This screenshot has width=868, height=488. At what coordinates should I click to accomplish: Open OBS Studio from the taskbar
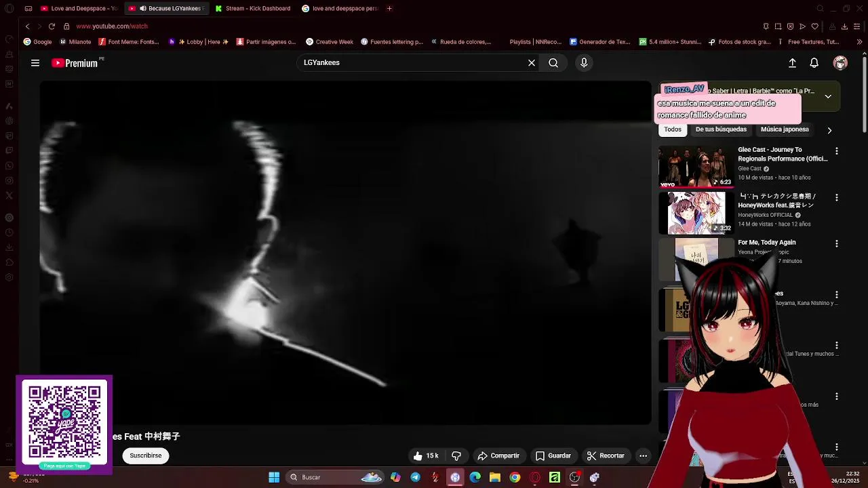[574, 477]
